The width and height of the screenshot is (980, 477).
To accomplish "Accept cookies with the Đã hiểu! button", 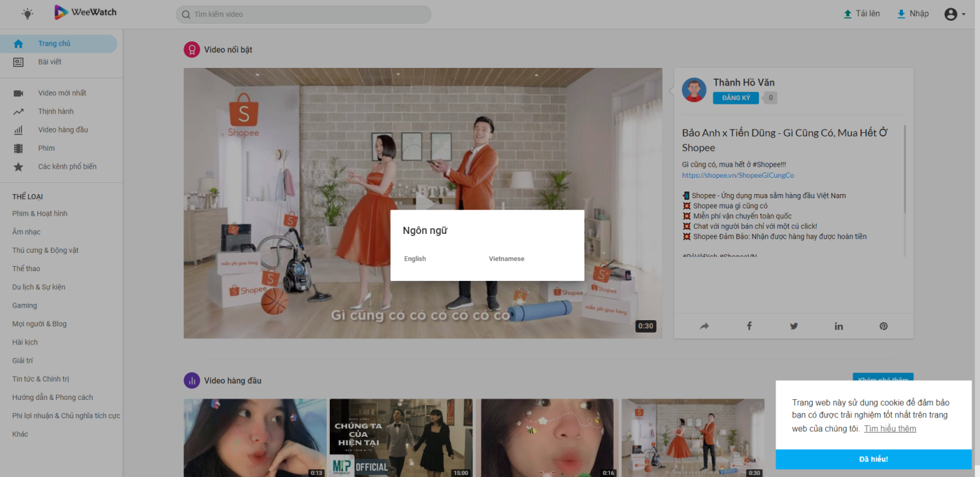I will tap(873, 459).
